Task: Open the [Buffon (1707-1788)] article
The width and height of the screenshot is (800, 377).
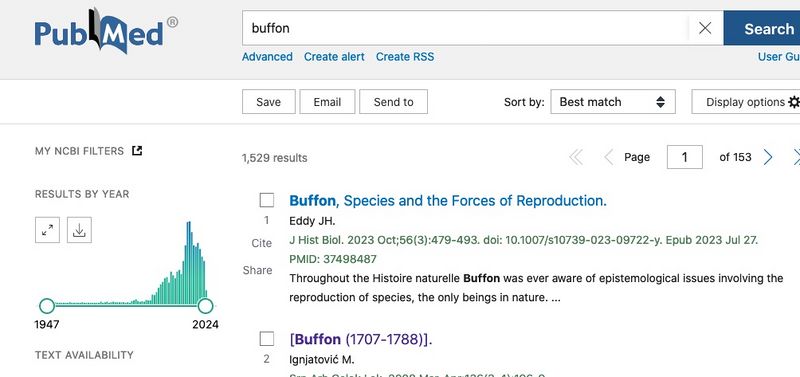Action: (361, 339)
